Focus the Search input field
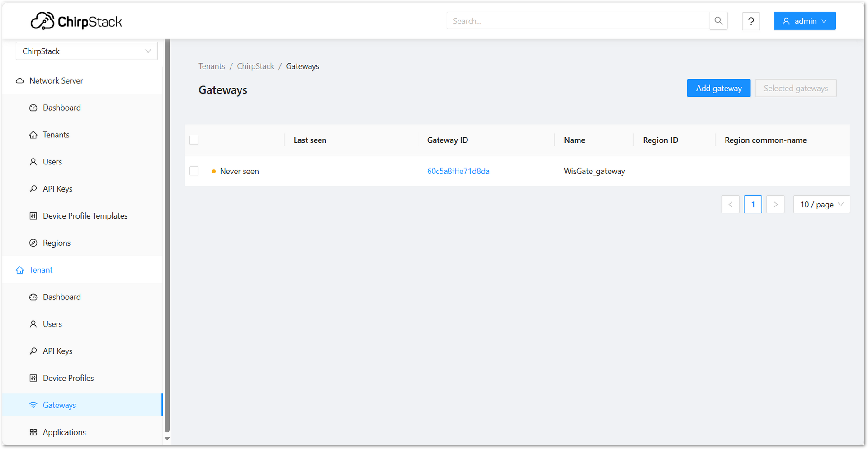Image resolution: width=868 pixels, height=449 pixels. coord(578,21)
